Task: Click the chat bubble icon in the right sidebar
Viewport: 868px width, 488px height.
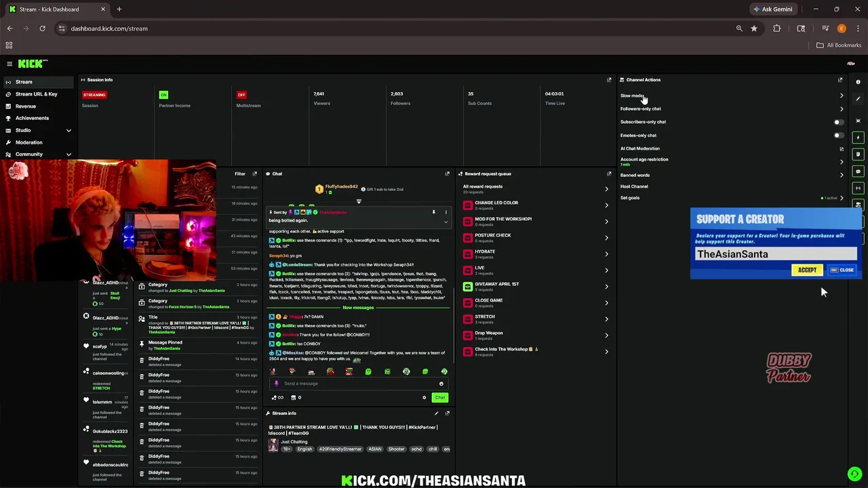Action: coord(858,171)
